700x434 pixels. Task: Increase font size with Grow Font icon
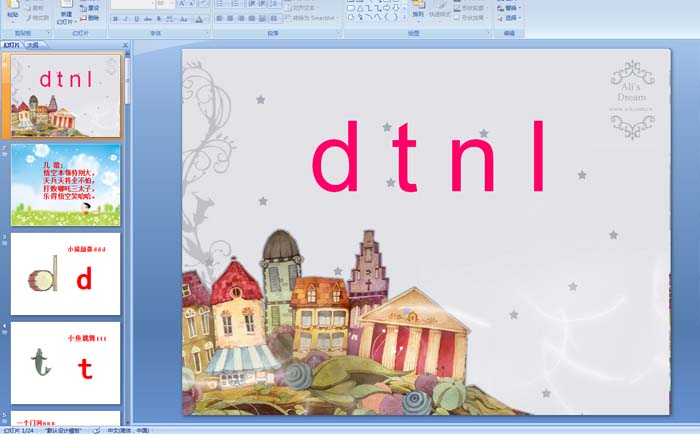tap(182, 4)
